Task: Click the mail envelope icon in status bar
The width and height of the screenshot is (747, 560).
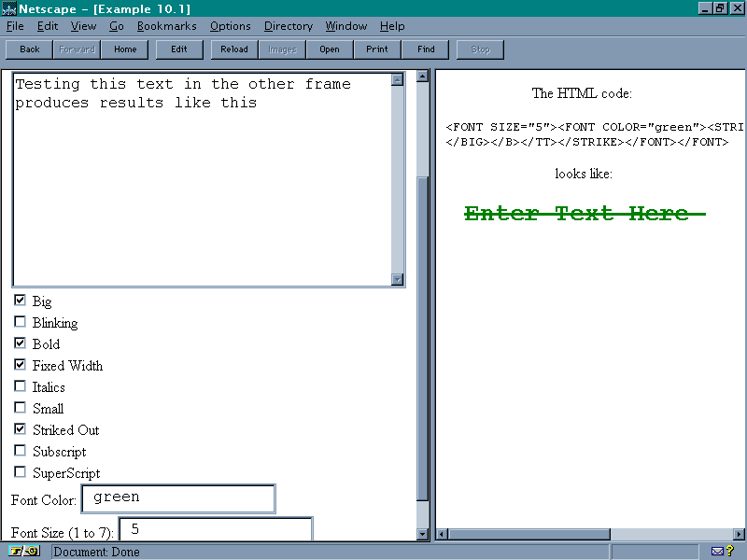Action: [717, 552]
